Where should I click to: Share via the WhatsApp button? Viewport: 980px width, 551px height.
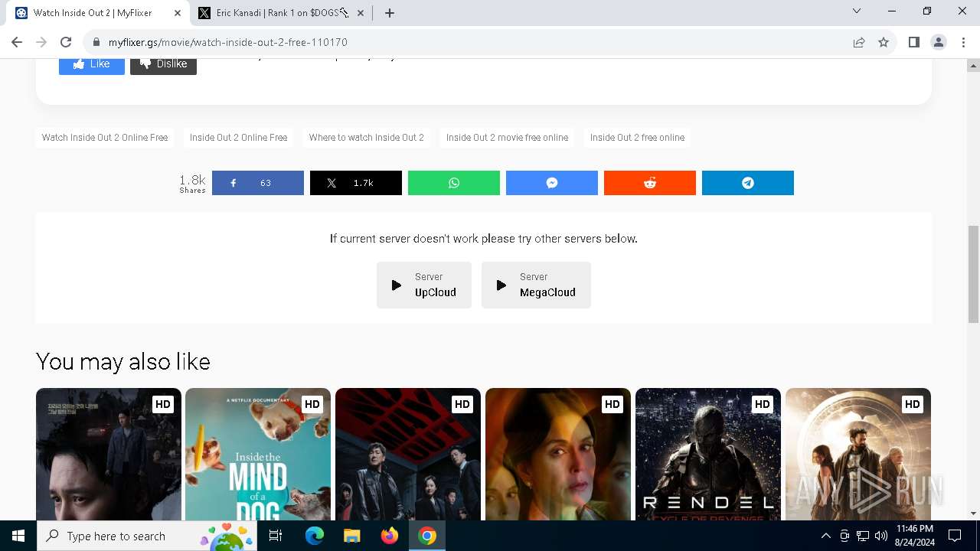pos(454,183)
